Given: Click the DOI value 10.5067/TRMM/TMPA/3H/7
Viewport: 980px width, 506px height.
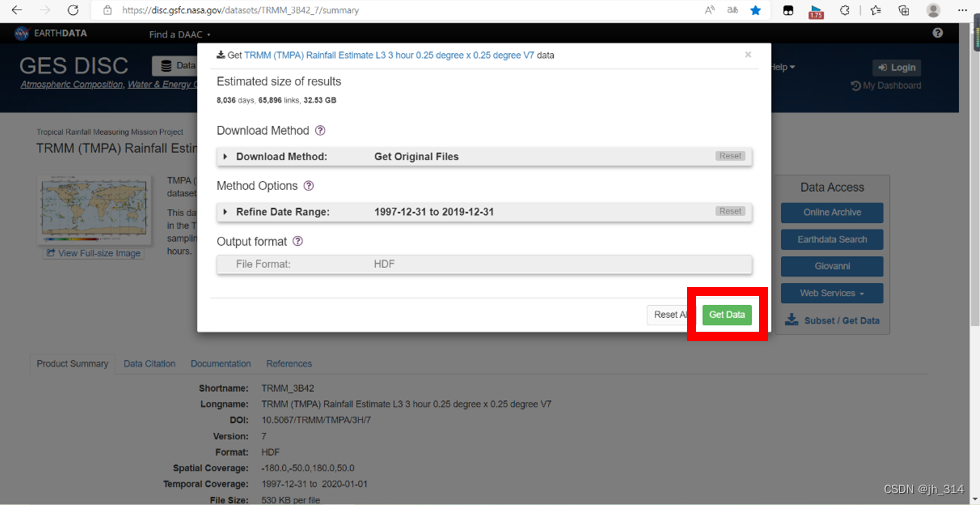Looking at the screenshot, I should tap(316, 420).
